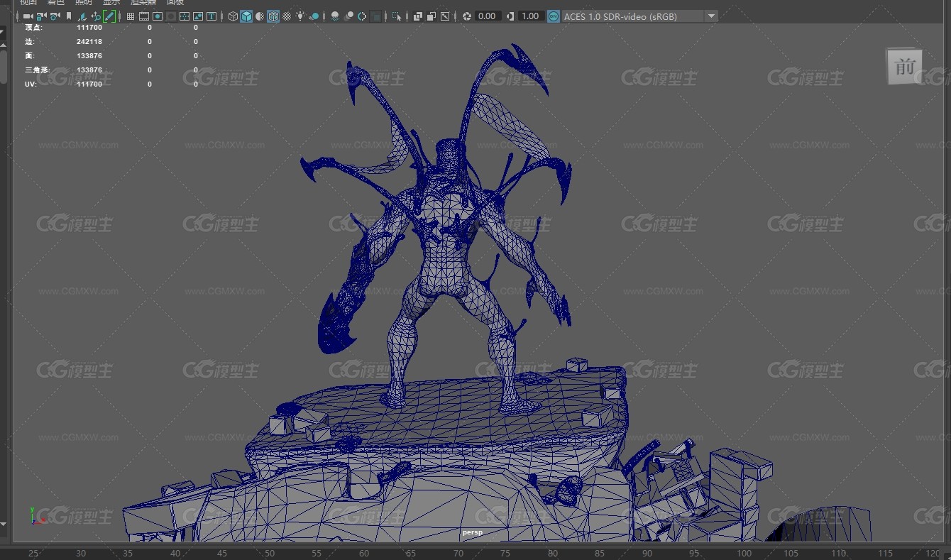Click the Image Plane icon

coord(82,16)
